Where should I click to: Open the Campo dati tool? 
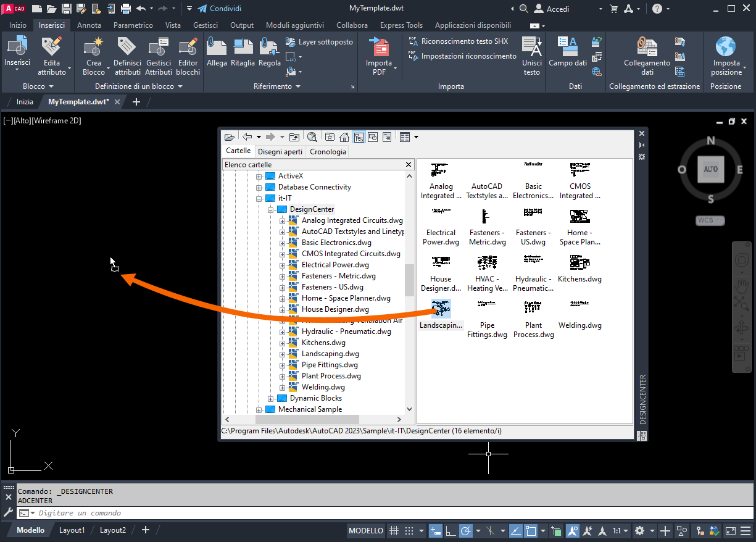tap(568, 52)
